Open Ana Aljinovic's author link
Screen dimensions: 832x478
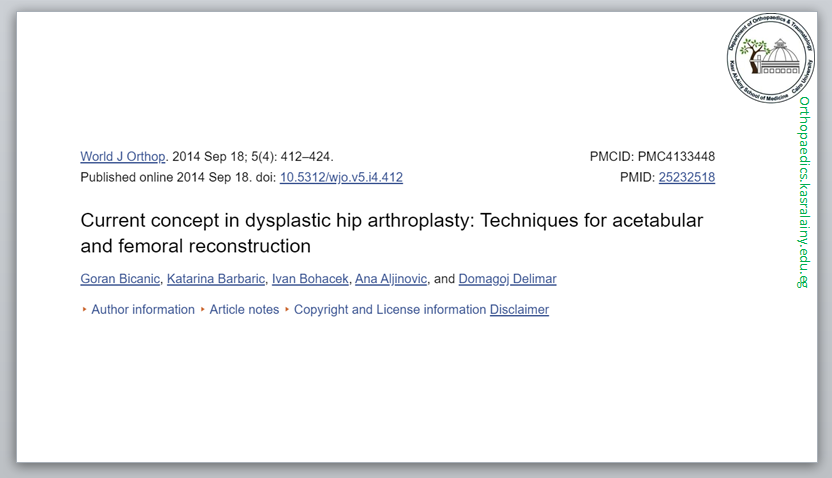(391, 279)
